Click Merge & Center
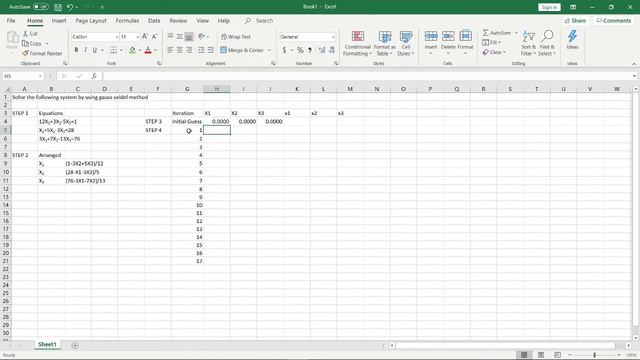 [242, 50]
